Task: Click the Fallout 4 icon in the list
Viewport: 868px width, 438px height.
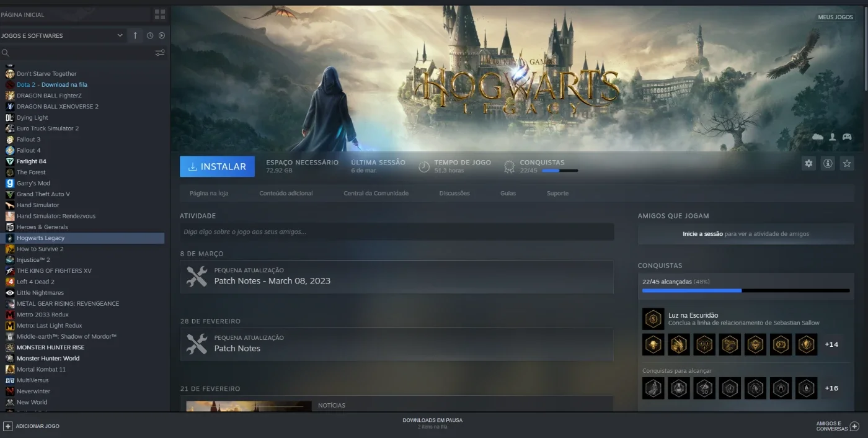Action: 10,150
